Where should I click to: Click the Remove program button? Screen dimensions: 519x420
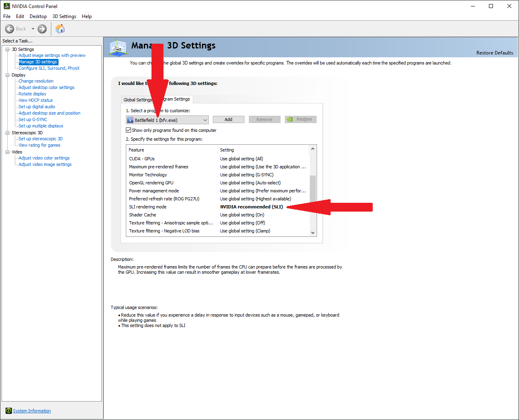click(265, 119)
